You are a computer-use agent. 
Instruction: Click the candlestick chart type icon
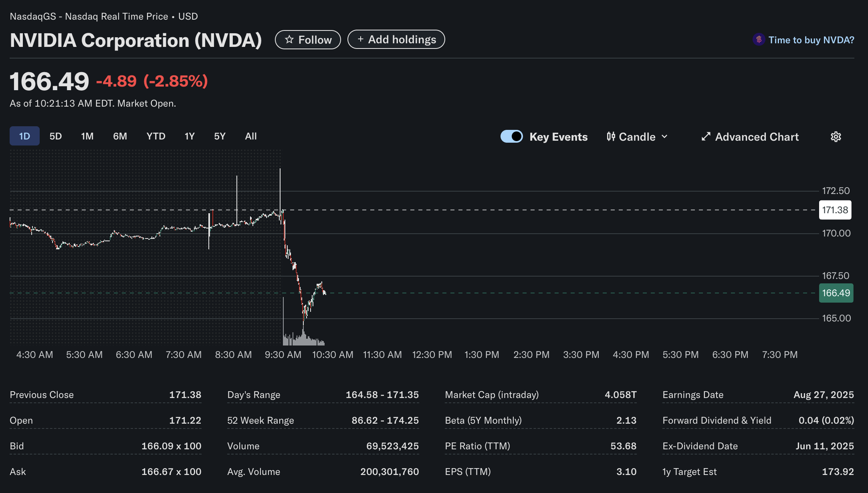click(x=611, y=137)
